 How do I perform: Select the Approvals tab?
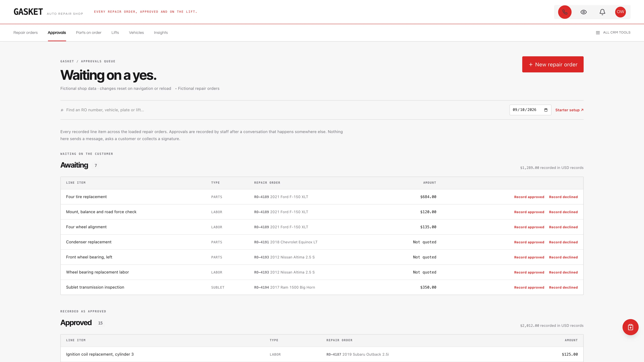point(57,33)
